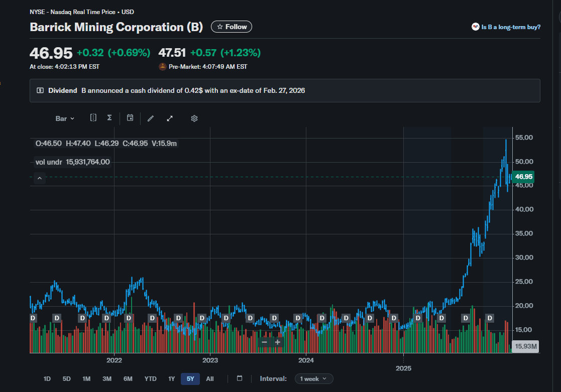
Task: Open the indicators sigma icon
Action: (x=109, y=117)
